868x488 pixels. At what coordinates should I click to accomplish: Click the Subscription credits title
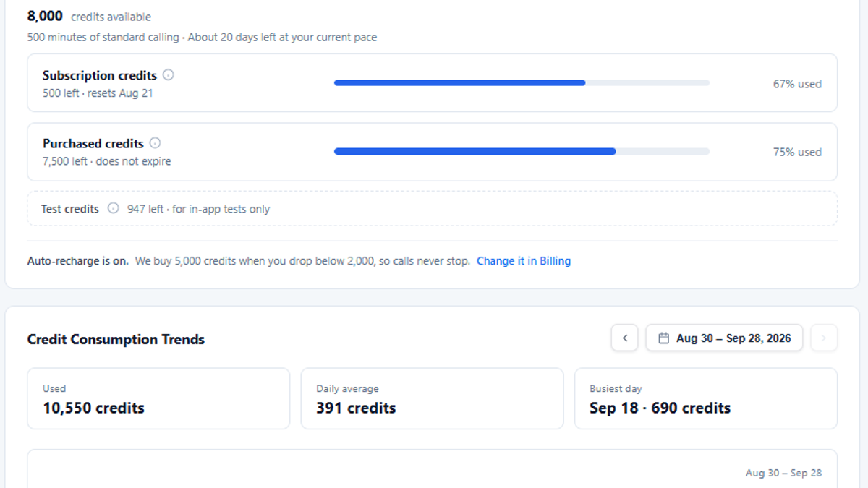(100, 75)
